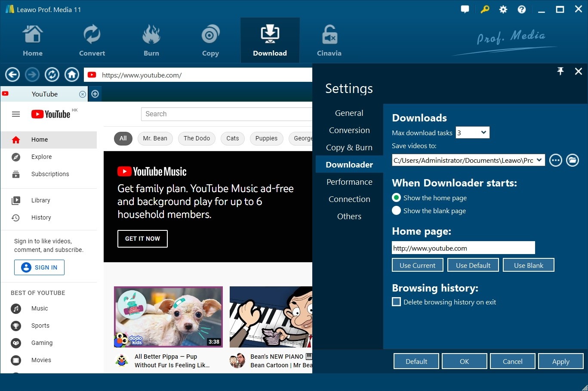588x391 pixels.
Task: Open Others settings section
Action: [349, 216]
